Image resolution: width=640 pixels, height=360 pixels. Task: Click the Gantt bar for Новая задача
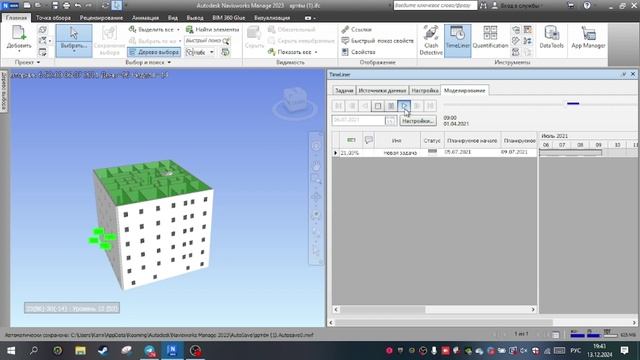(x=570, y=153)
